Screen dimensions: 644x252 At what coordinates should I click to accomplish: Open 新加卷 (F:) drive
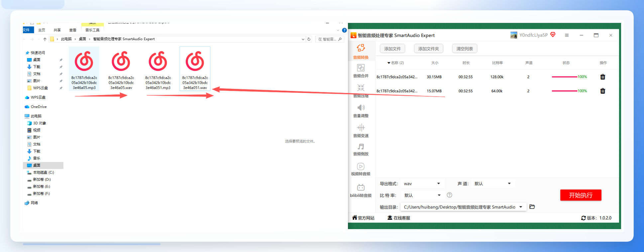pos(39,194)
